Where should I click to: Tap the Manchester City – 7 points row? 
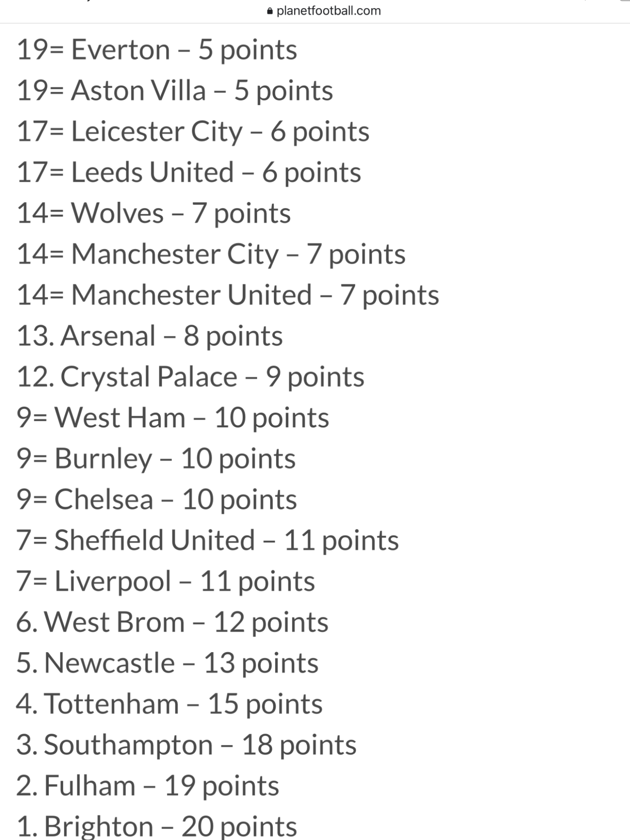211,255
